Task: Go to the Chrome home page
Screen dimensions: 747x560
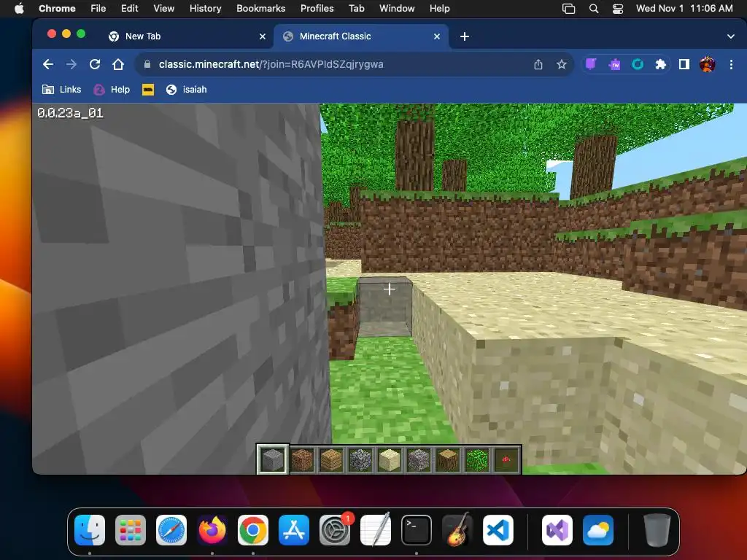Action: click(118, 64)
